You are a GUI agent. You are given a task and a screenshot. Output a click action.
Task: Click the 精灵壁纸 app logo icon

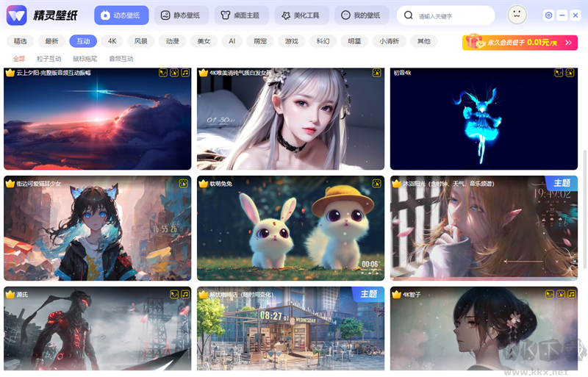pos(16,15)
